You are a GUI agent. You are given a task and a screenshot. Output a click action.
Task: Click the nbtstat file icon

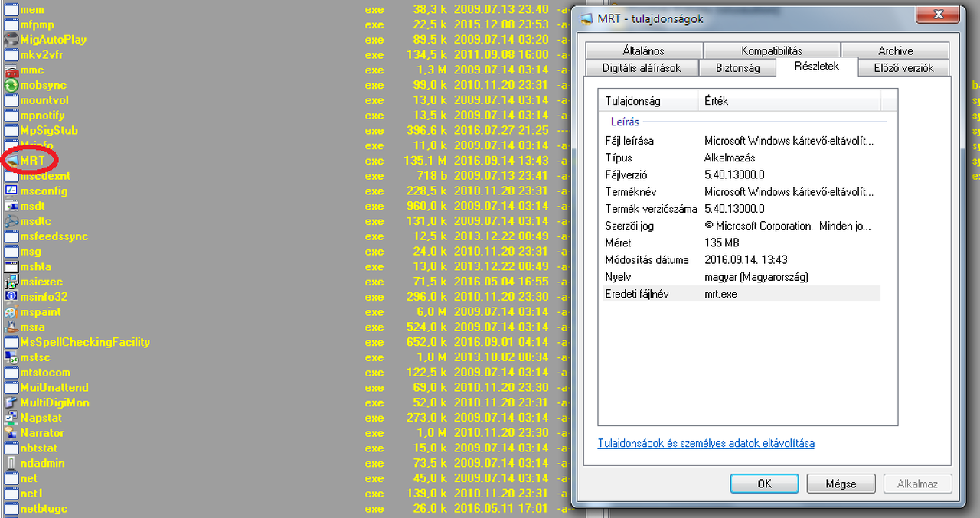[x=11, y=448]
